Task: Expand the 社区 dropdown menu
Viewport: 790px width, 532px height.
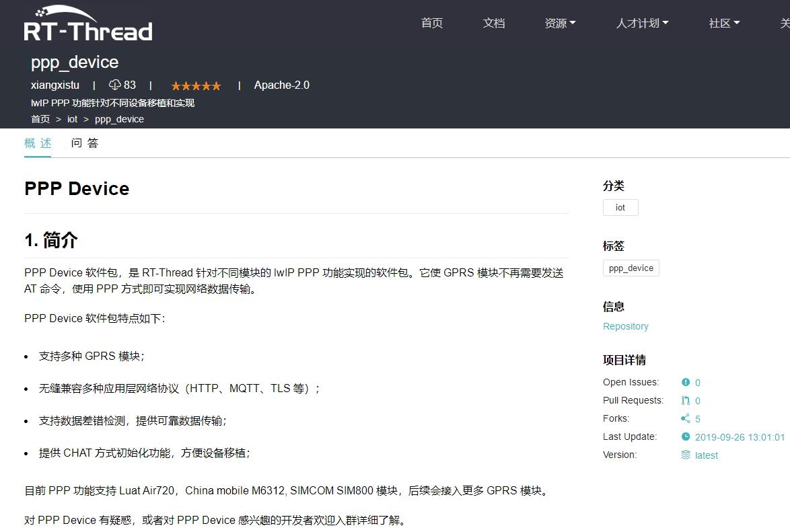Action: [724, 23]
